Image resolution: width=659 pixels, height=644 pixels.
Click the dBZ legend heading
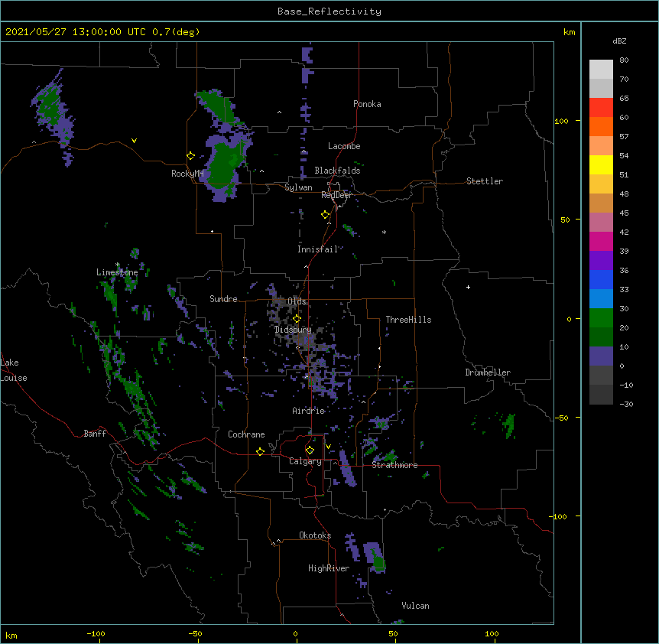click(x=619, y=41)
